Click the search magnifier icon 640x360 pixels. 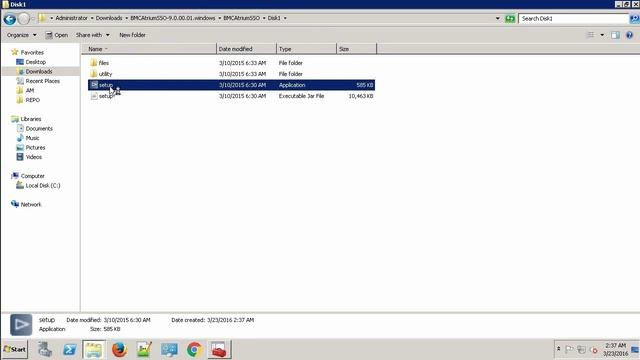pyautogui.click(x=635, y=18)
